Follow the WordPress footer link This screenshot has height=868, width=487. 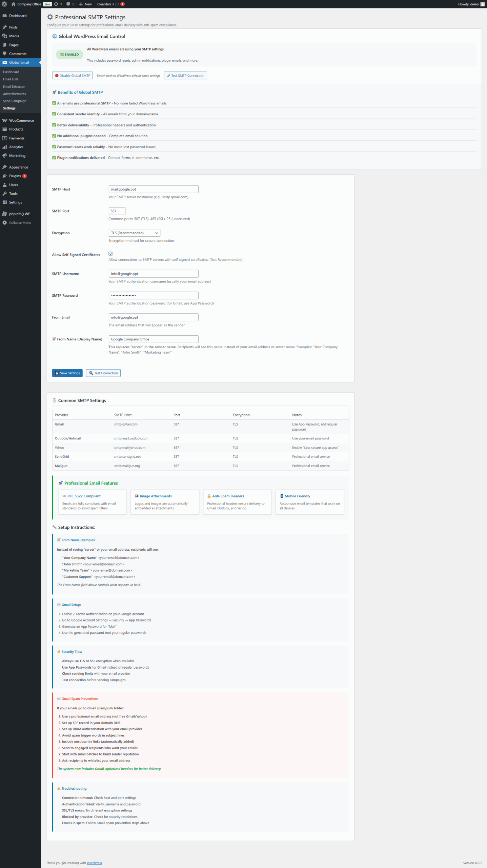point(94,863)
